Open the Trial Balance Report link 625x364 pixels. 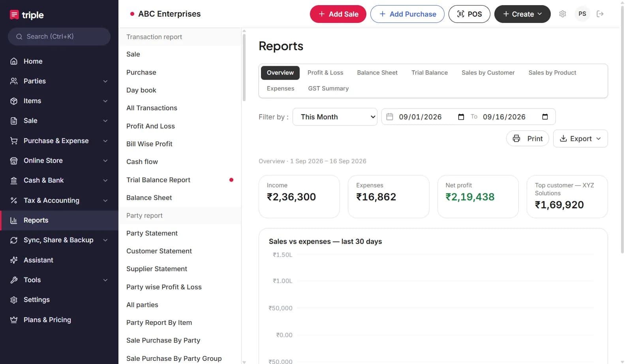pos(180,180)
